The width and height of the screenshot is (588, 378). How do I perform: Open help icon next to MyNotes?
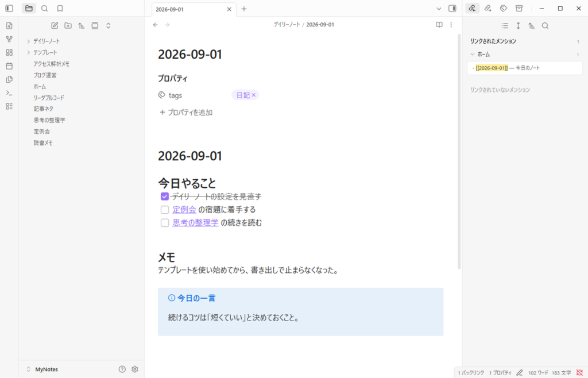[122, 369]
